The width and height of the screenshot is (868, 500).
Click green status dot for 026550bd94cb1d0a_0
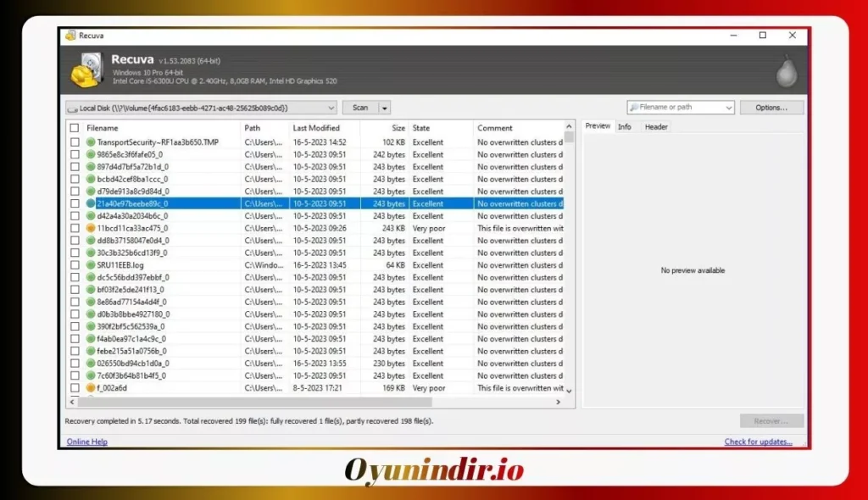91,364
